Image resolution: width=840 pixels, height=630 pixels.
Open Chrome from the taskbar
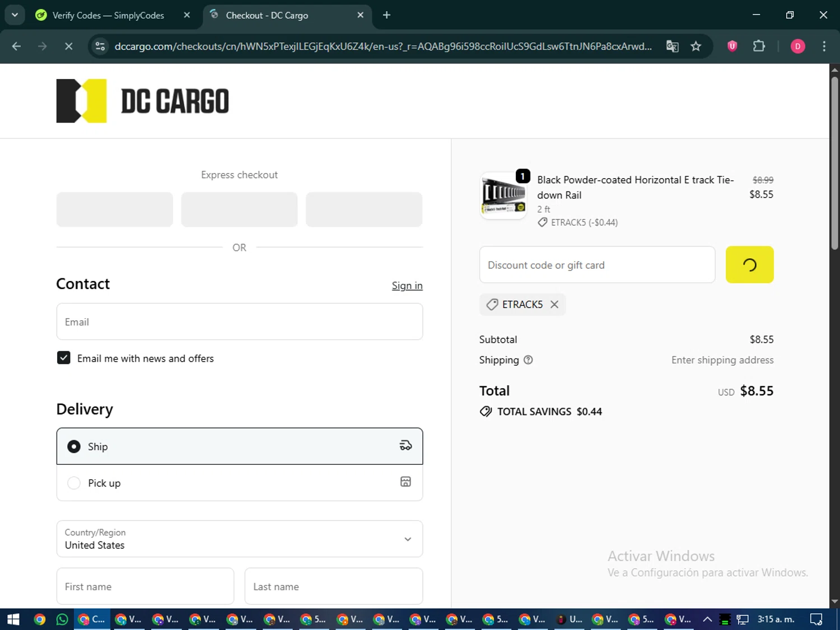pos(39,619)
